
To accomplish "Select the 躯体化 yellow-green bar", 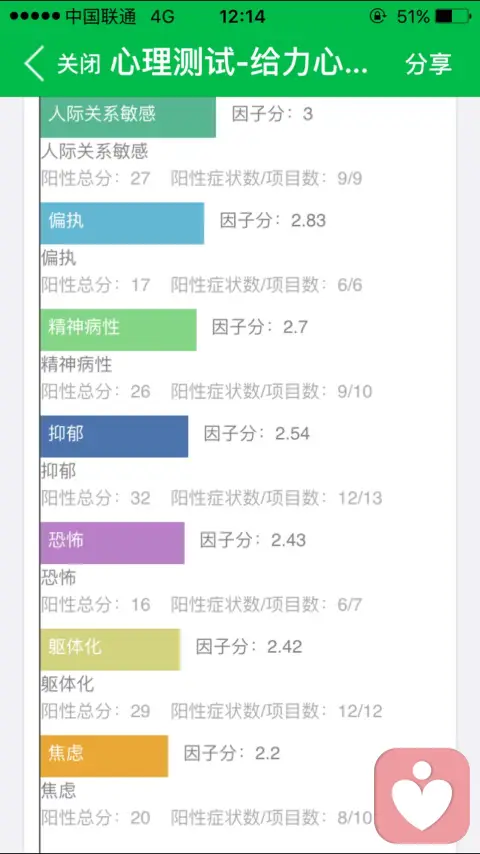I will (110, 649).
